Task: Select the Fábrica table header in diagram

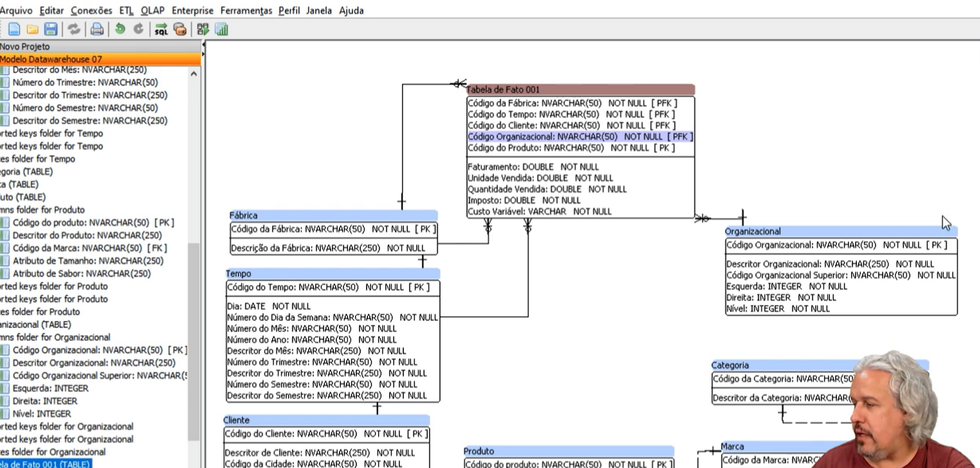Action: point(334,215)
